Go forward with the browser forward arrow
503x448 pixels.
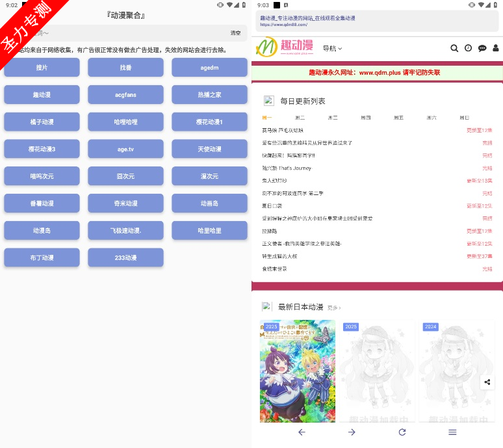352,432
